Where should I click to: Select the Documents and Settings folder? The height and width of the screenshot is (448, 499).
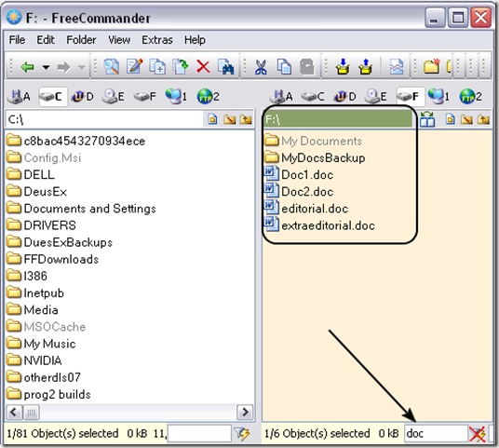click(82, 209)
